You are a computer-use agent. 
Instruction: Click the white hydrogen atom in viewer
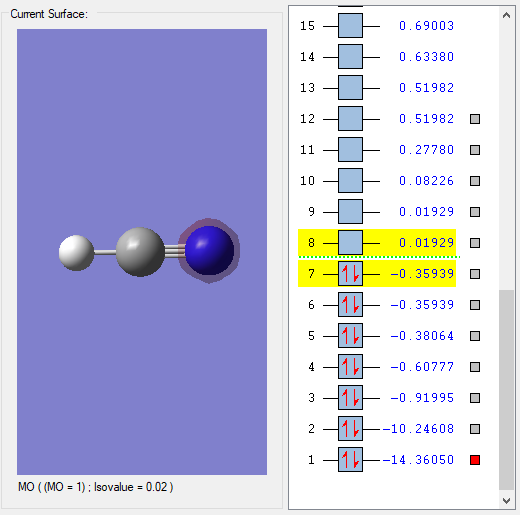[x=77, y=253]
